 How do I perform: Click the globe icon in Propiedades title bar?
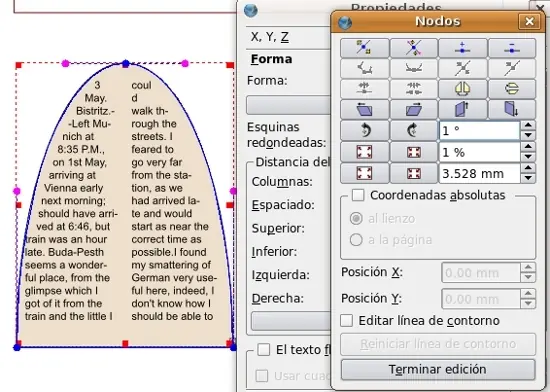coord(251,11)
